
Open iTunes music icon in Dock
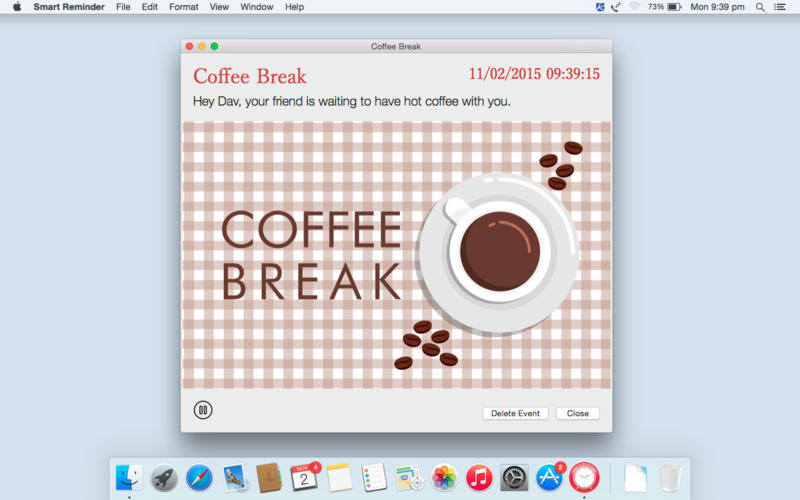[x=479, y=478]
